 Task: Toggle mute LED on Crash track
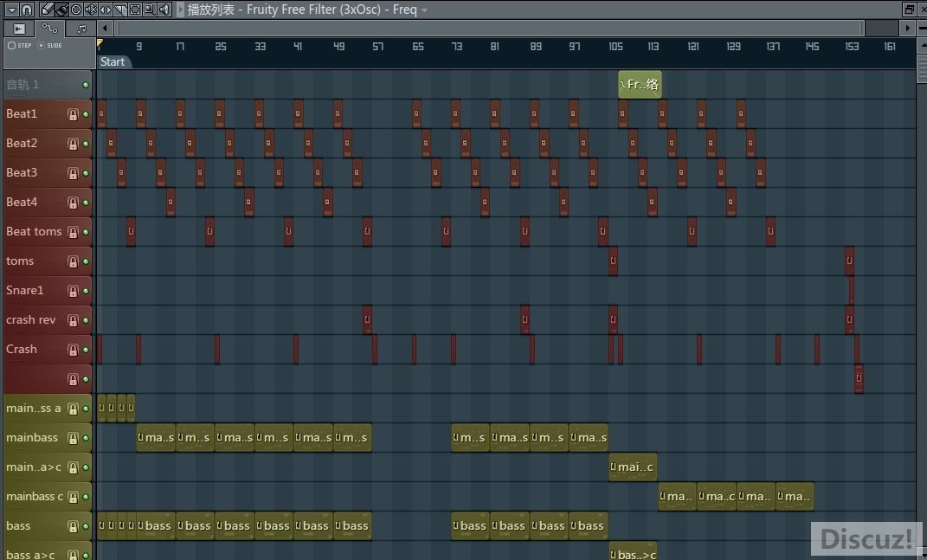click(x=86, y=350)
